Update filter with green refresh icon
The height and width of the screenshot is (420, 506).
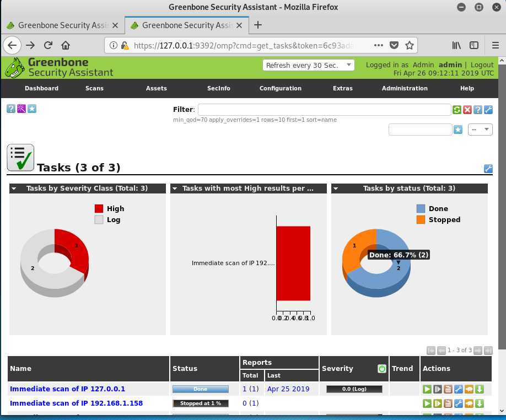(456, 110)
